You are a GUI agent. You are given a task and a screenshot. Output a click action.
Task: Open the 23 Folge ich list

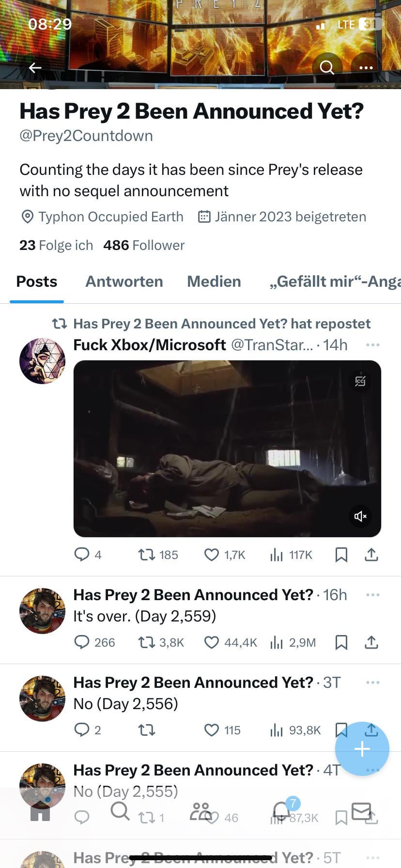[56, 245]
